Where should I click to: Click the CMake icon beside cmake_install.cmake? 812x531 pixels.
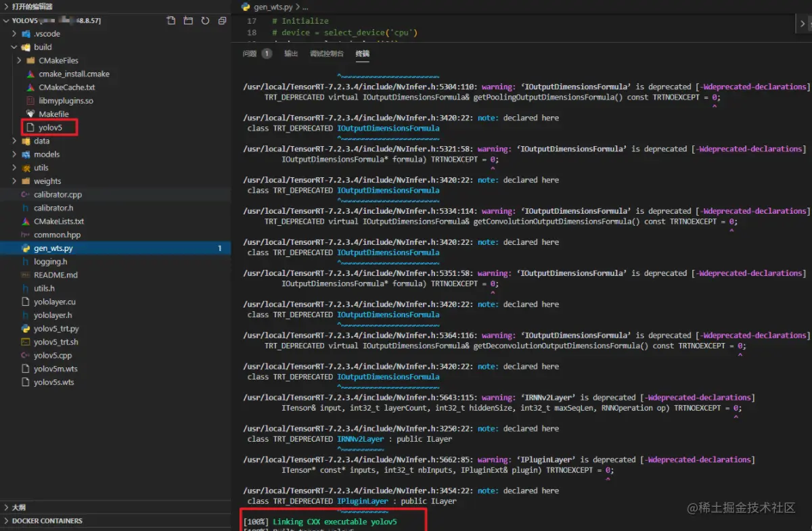coord(30,74)
